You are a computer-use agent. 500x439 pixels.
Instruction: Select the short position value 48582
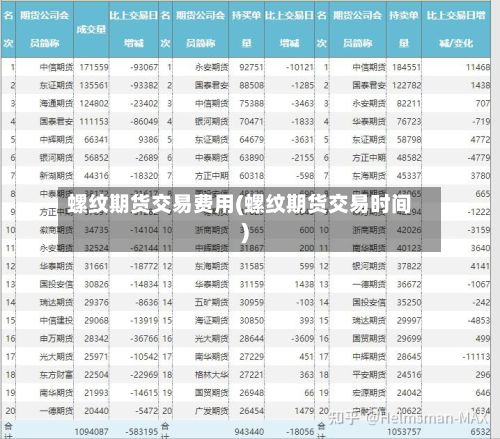click(409, 157)
